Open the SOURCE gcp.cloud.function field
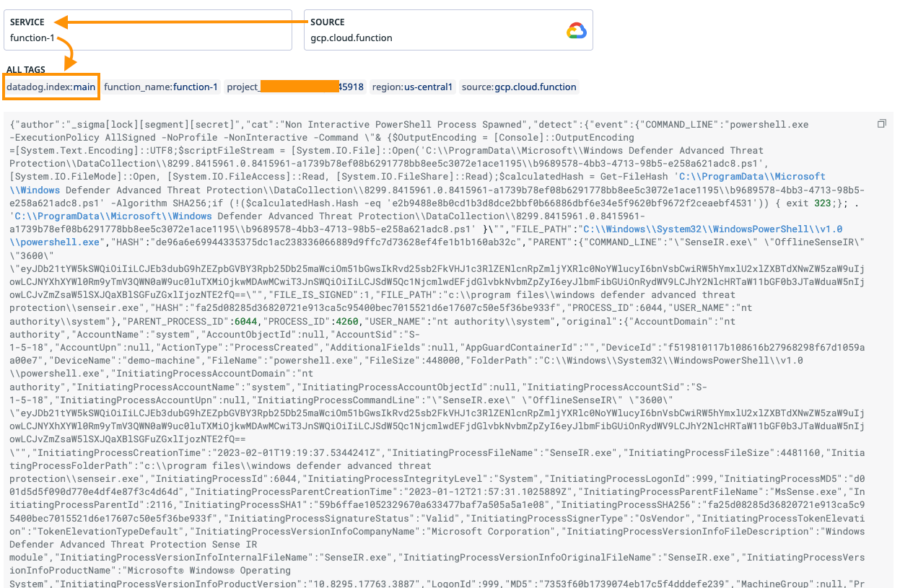The height and width of the screenshot is (588, 900). coord(448,30)
